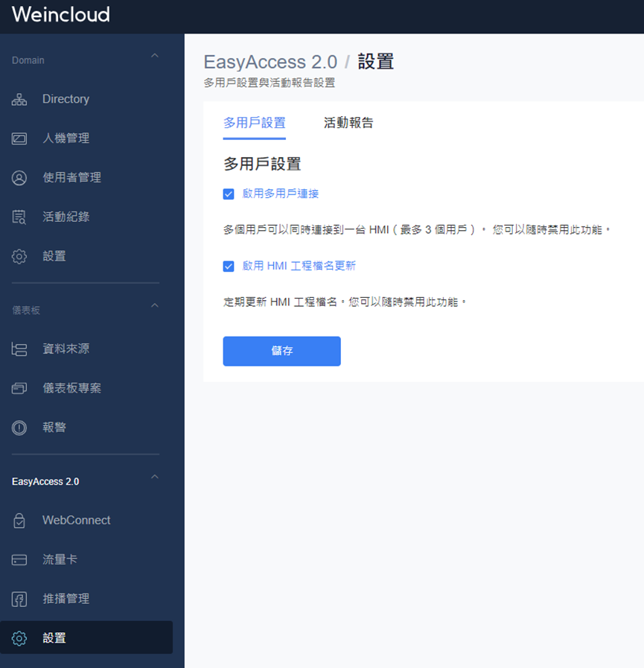
Task: Click the EasyAccess 2.0 sidebar header label
Action: 45,481
